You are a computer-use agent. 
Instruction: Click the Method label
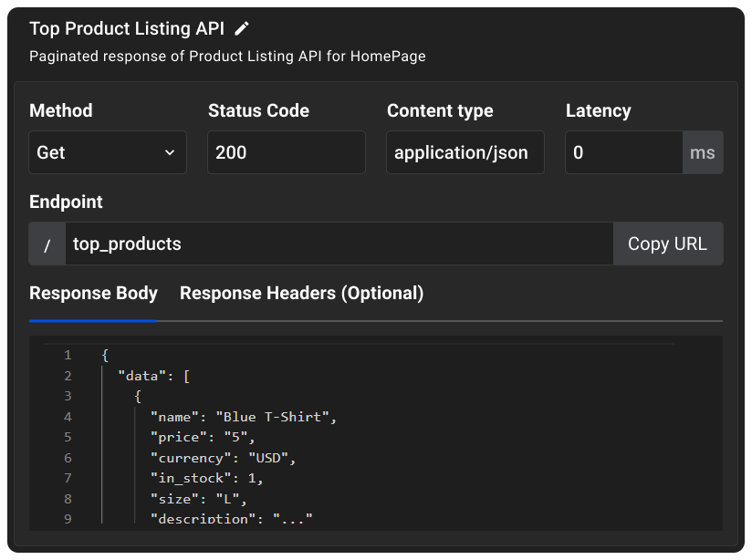pos(61,110)
